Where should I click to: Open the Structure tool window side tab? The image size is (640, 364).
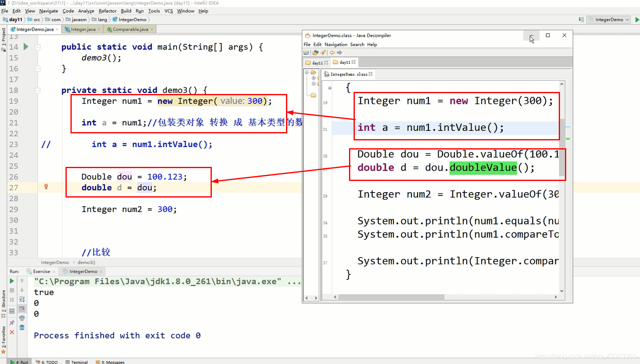click(x=3, y=304)
